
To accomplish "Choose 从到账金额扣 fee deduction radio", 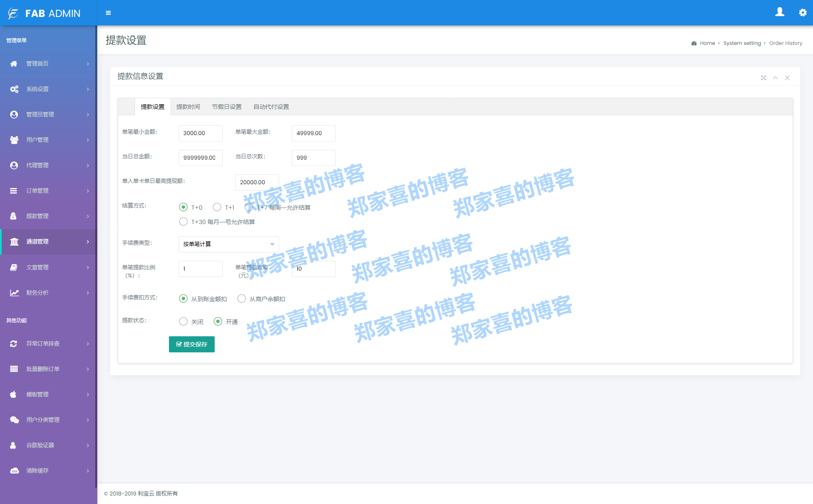I will [x=183, y=299].
